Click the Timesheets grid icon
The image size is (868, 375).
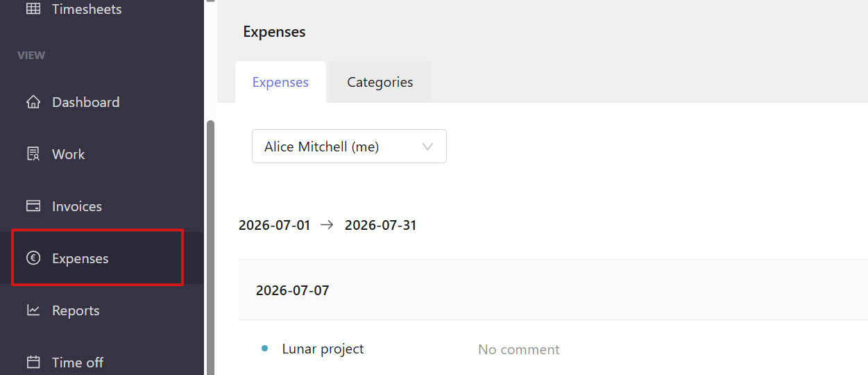(33, 9)
